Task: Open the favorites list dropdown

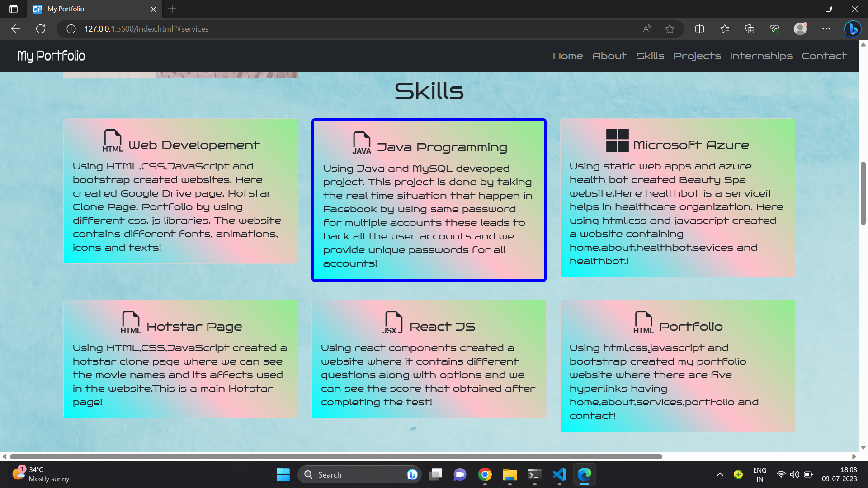Action: (x=724, y=28)
